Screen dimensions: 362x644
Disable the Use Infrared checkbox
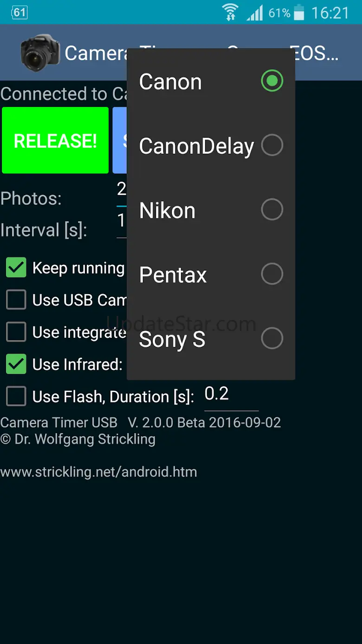coord(16,365)
